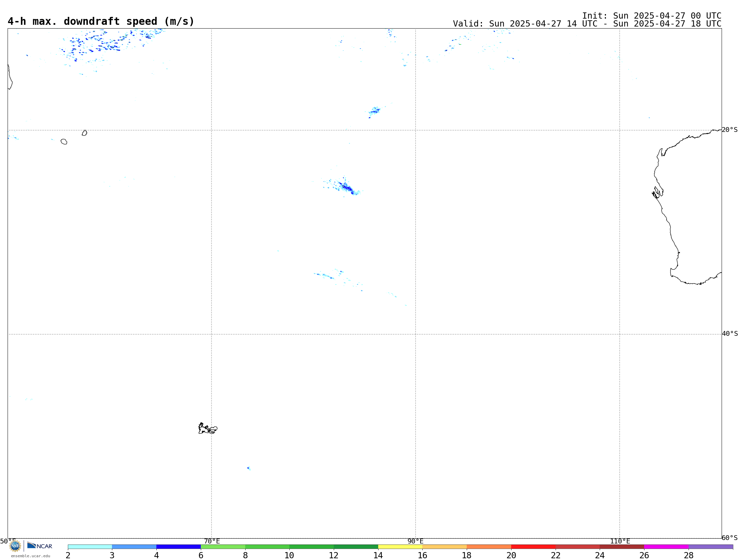Click the Kerguelen Islands outline near 70°E
Viewport: 744px width, 560px height.
[208, 428]
